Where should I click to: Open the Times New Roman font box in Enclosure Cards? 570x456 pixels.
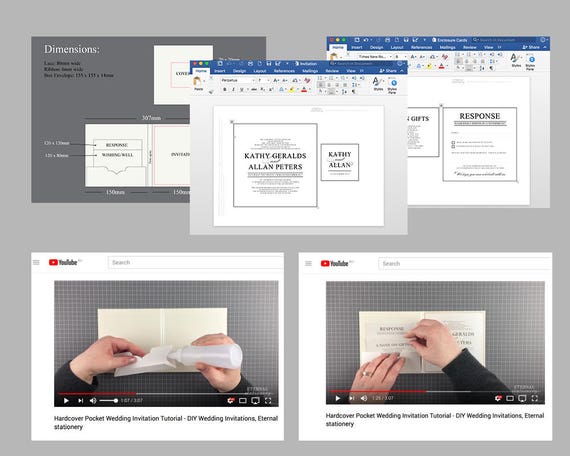pyautogui.click(x=376, y=57)
